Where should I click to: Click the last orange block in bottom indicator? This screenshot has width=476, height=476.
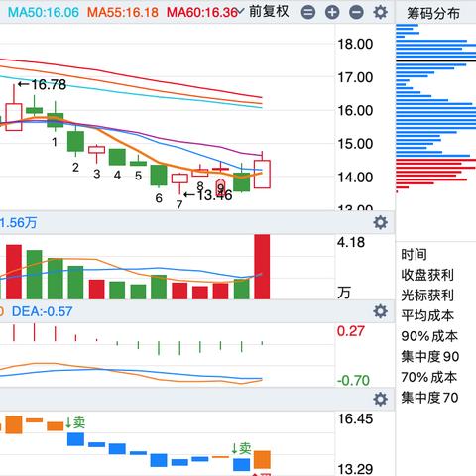(262, 459)
